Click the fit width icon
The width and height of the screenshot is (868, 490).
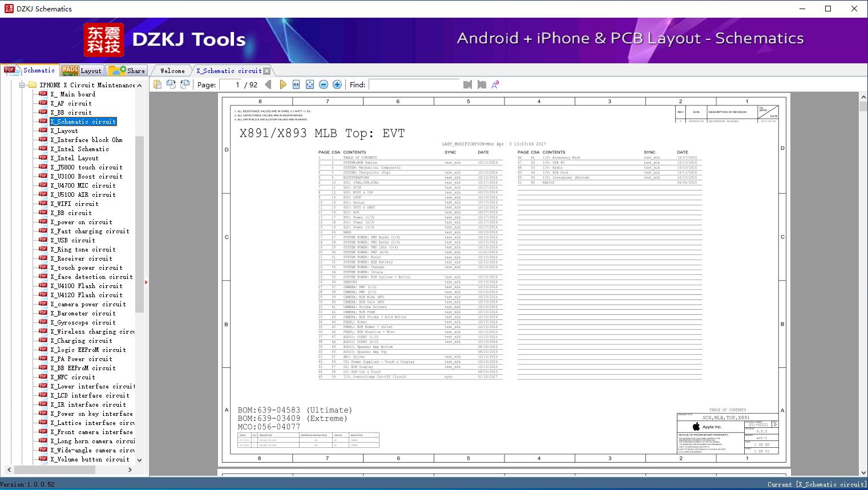point(296,84)
